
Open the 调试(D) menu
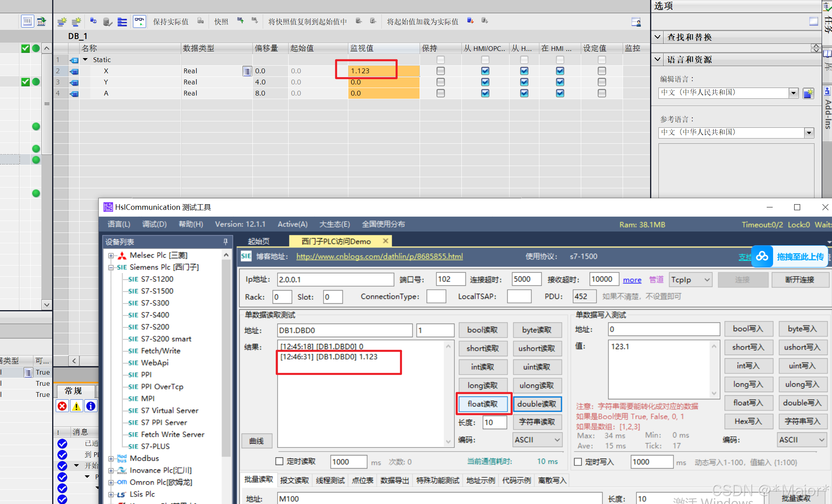coord(154,224)
